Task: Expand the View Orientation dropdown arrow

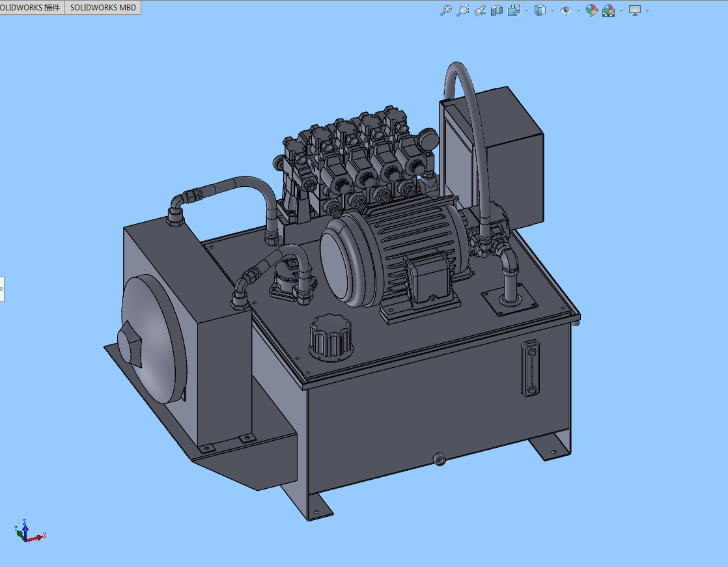Action: (x=526, y=10)
